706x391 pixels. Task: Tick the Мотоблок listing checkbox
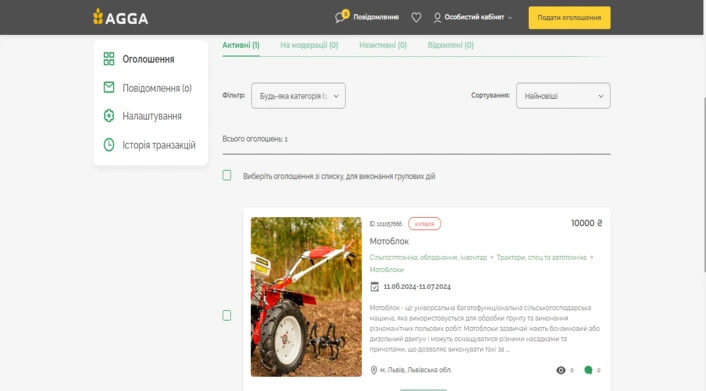[226, 315]
